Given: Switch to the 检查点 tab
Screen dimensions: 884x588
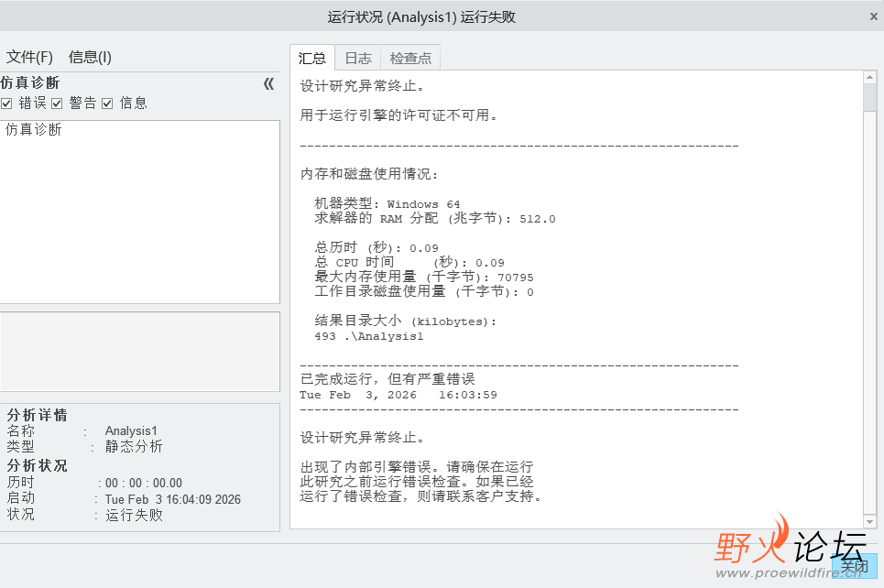Looking at the screenshot, I should click(x=409, y=58).
